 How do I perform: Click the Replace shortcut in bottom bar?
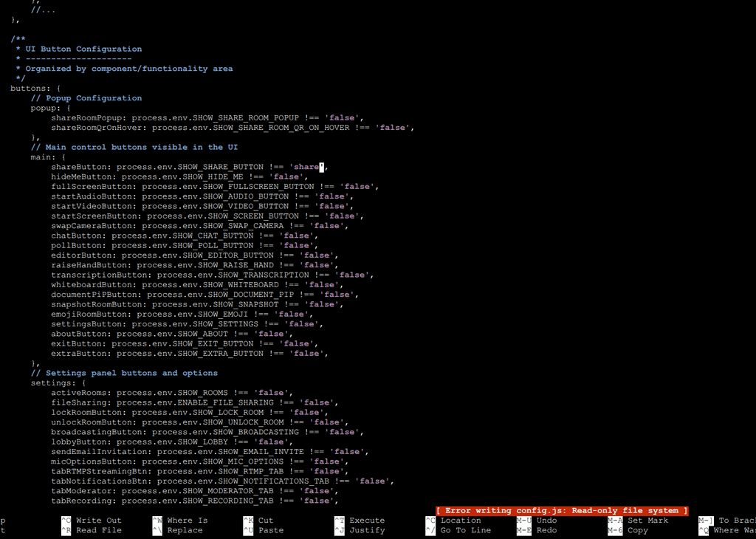(x=185, y=530)
